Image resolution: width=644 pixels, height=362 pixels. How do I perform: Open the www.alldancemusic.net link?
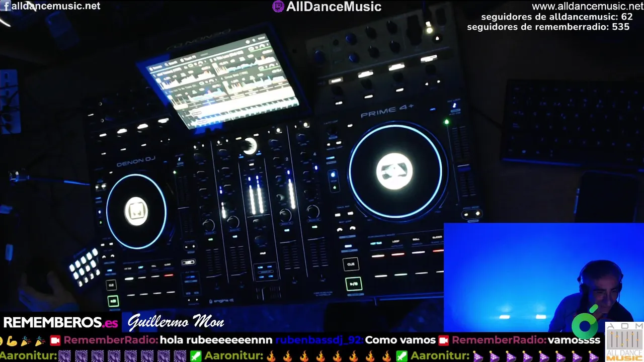[x=588, y=7]
